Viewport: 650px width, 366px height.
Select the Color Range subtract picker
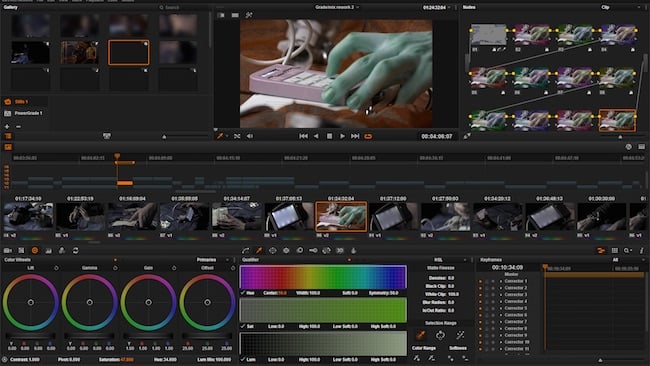[432, 358]
